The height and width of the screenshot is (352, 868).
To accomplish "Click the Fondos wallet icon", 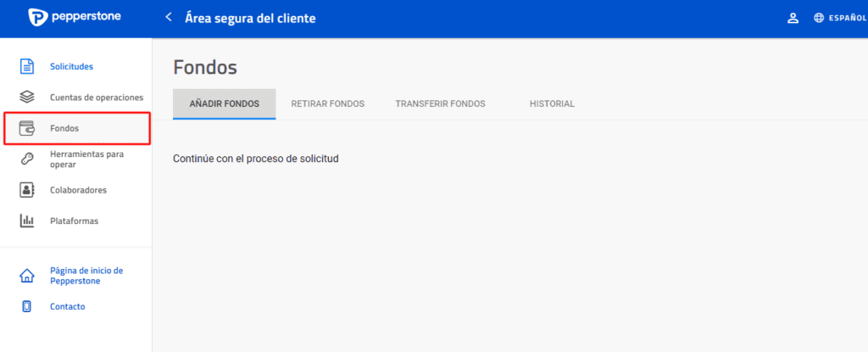I will 27,128.
